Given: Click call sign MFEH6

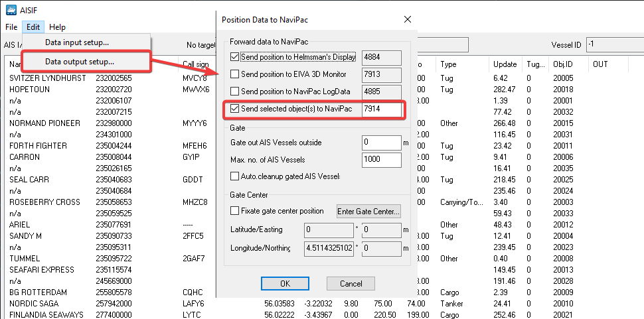Looking at the screenshot, I should [195, 145].
